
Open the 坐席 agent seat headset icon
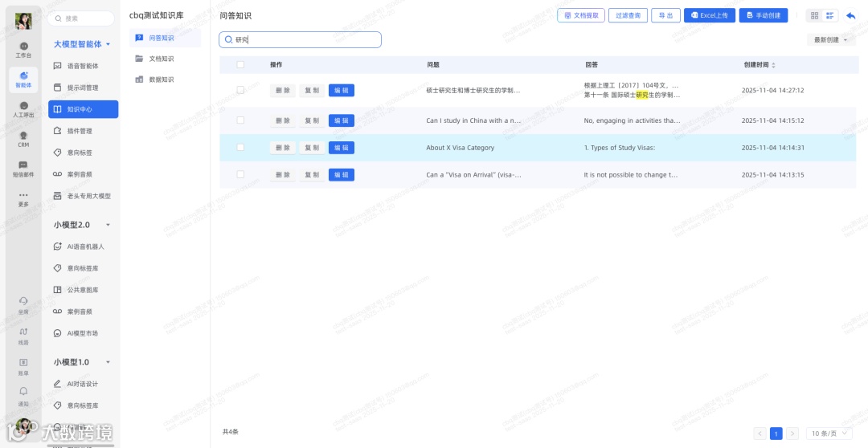[x=23, y=305]
